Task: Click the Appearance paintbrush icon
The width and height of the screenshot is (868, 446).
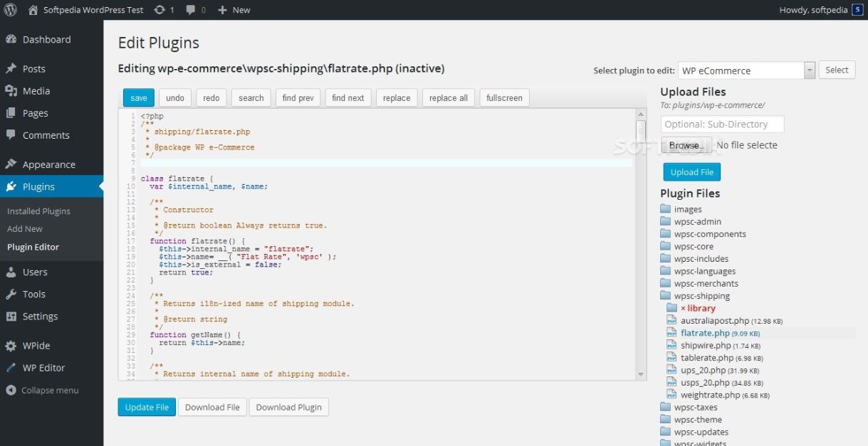Action: click(11, 164)
